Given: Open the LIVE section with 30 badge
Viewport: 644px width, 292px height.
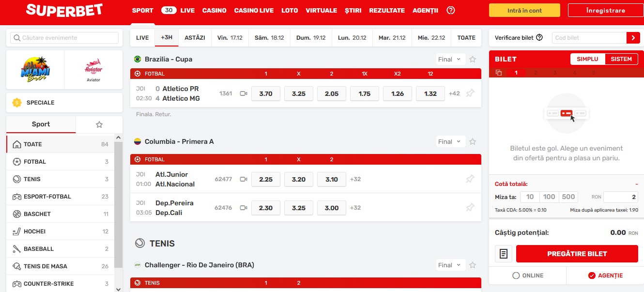Looking at the screenshot, I should pyautogui.click(x=178, y=10).
